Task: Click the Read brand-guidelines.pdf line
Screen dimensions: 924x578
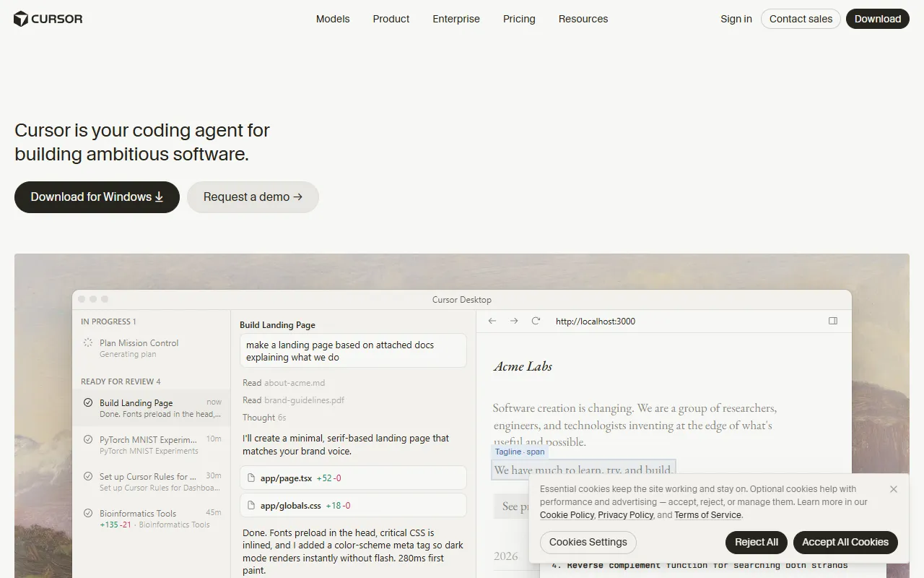Action: [293, 400]
